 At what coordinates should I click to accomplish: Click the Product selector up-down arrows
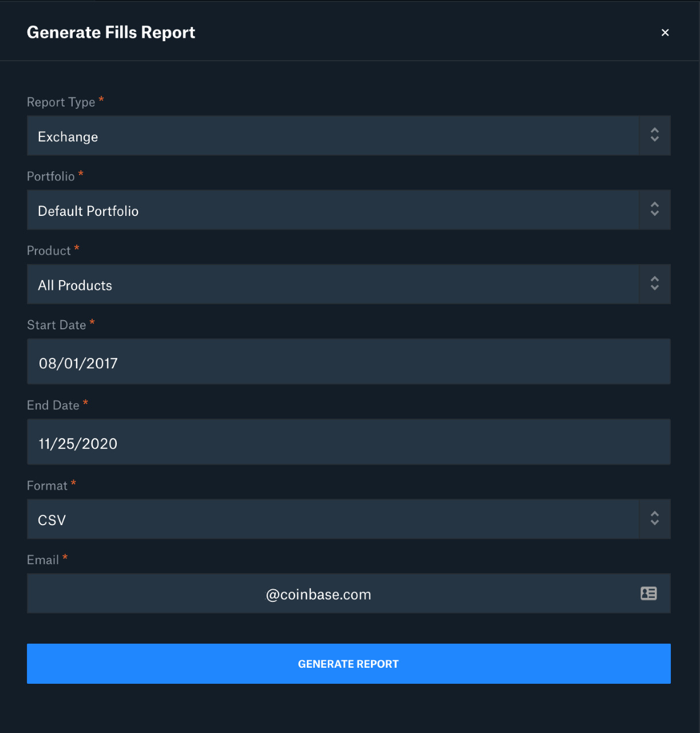point(655,284)
